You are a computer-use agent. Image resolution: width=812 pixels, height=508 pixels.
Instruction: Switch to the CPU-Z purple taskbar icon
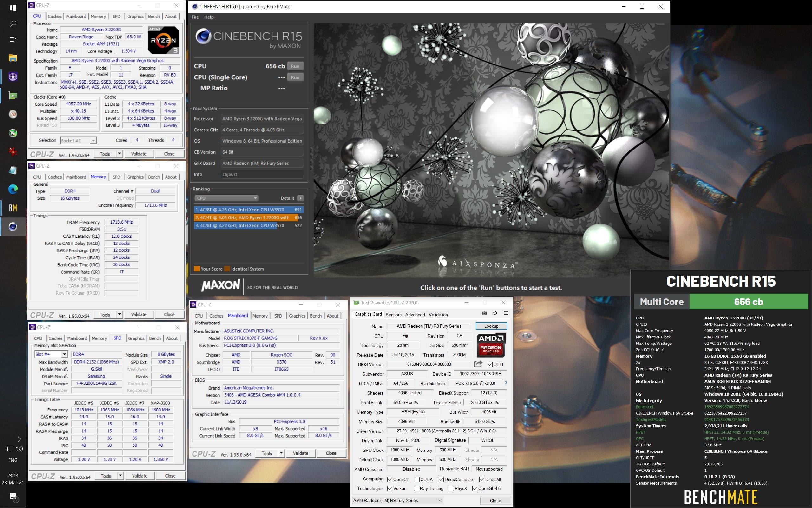pyautogui.click(x=13, y=77)
